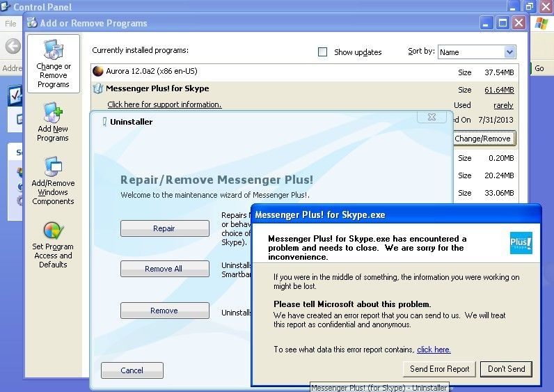This screenshot has width=554, height=392.
Task: Click the 61.64MB size value
Action: (x=499, y=90)
